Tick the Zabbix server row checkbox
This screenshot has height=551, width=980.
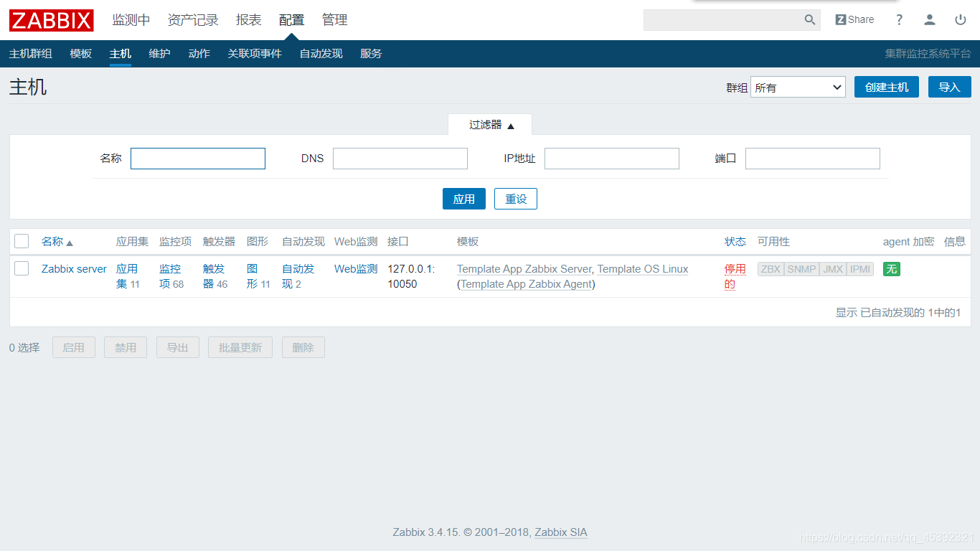pos(22,268)
